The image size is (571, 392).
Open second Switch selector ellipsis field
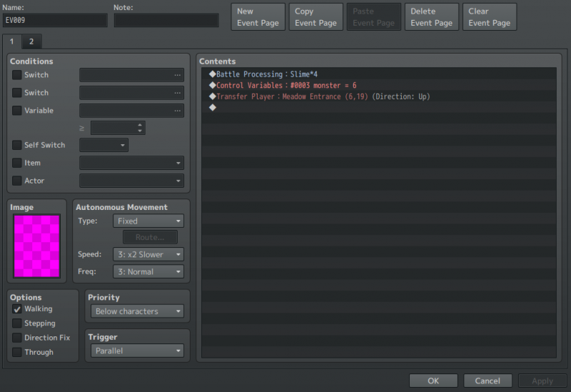point(131,93)
